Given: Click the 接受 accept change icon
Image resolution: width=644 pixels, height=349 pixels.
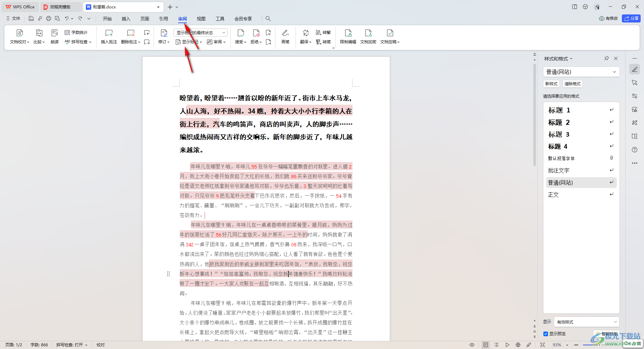Looking at the screenshot, I should tap(240, 33).
